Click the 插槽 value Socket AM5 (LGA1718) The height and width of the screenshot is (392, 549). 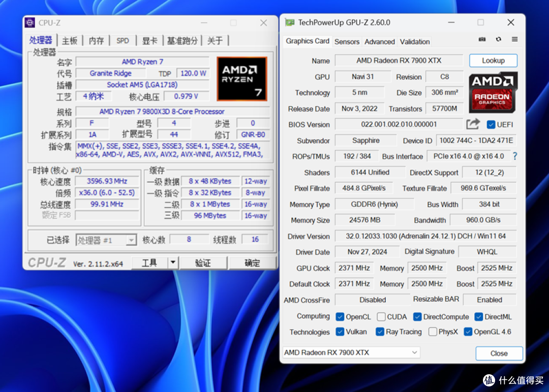(142, 85)
